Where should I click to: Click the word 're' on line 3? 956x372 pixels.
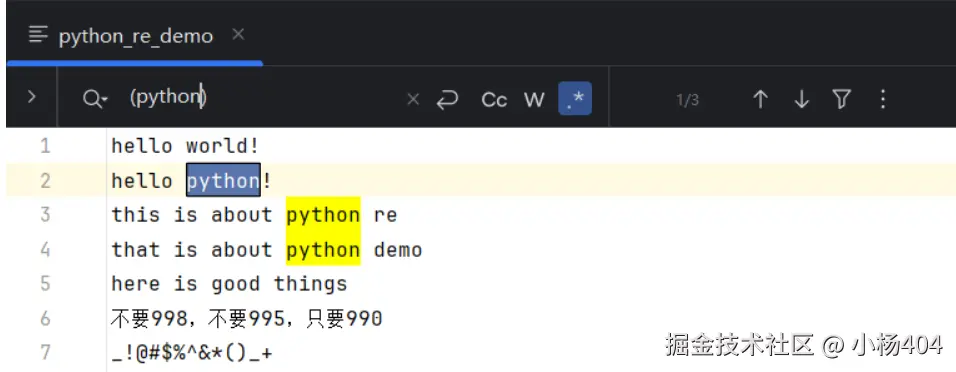[385, 215]
